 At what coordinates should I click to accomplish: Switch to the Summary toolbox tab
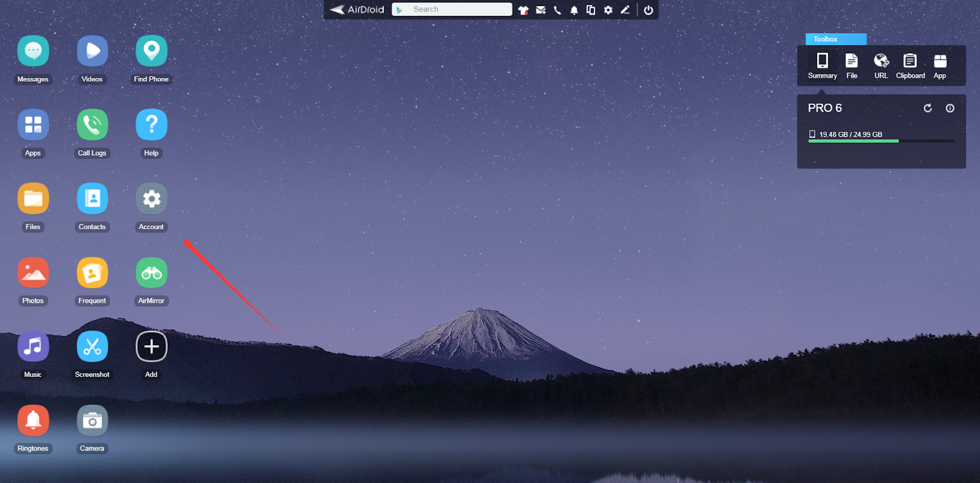(823, 66)
